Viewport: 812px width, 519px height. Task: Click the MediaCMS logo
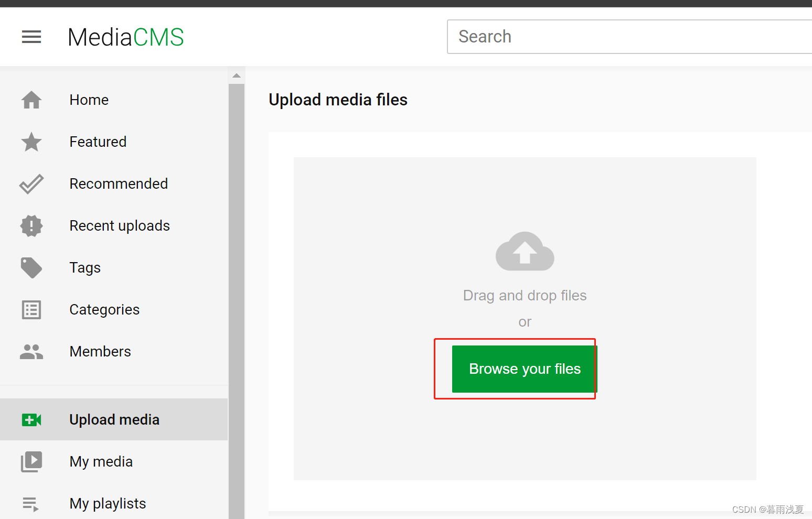tap(126, 37)
